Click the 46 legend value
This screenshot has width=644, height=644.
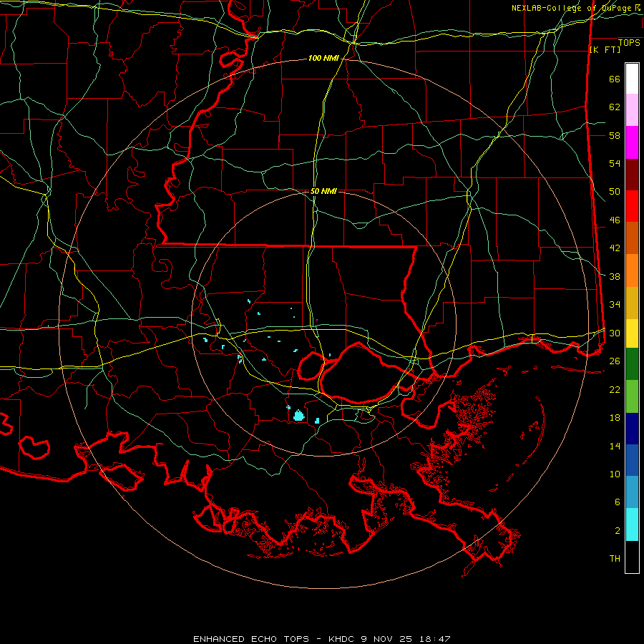[615, 220]
